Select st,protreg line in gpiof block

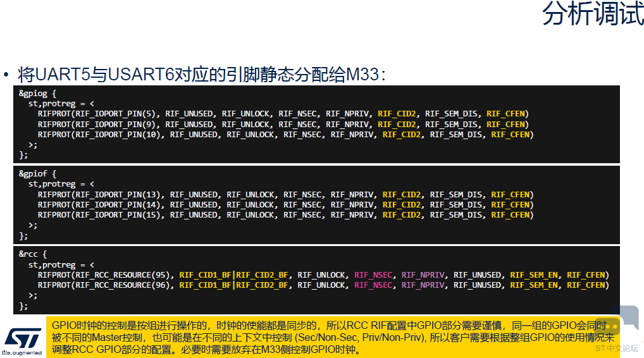coord(61,184)
